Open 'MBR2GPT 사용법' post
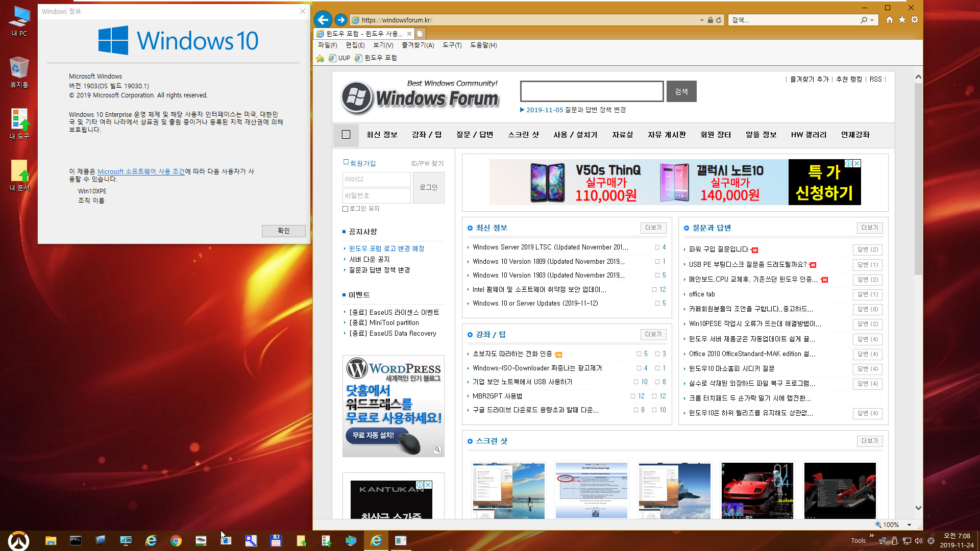The image size is (980, 551). [x=497, y=396]
